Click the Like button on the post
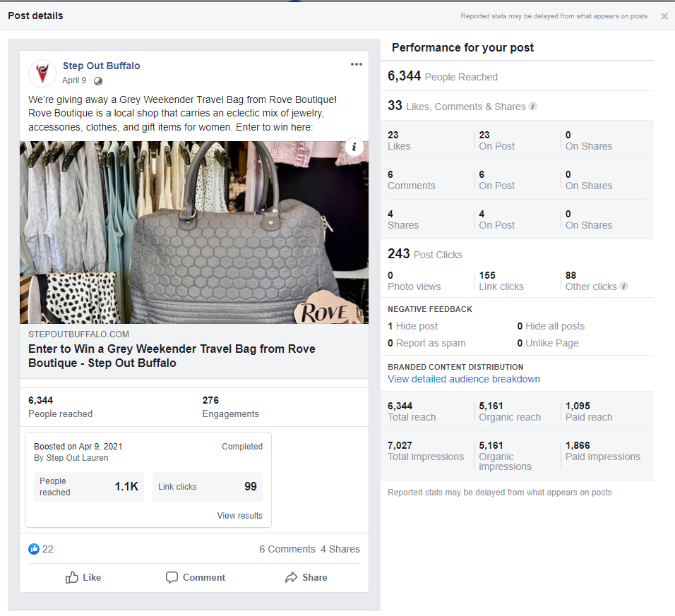Image resolution: width=675 pixels, height=616 pixels. 83,577
